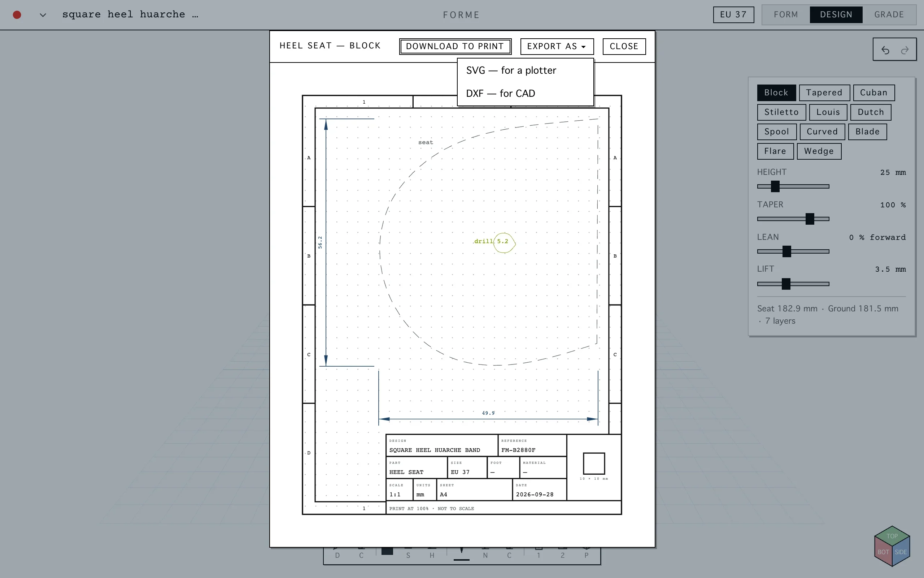This screenshot has width=924, height=578.
Task: Adjust the HEIGHT slider handle
Action: point(775,186)
